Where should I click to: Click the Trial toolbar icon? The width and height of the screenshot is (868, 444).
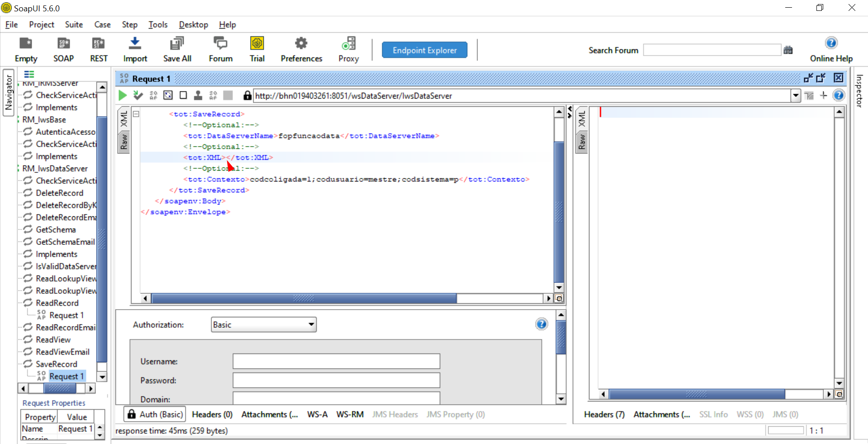[x=257, y=49]
